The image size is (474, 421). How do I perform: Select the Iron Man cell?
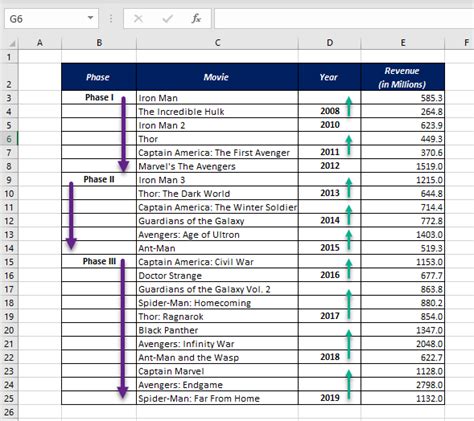217,98
